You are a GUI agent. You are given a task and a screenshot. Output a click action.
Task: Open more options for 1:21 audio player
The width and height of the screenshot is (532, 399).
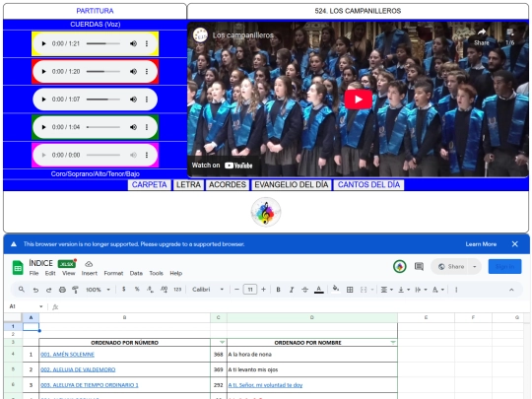[147, 43]
